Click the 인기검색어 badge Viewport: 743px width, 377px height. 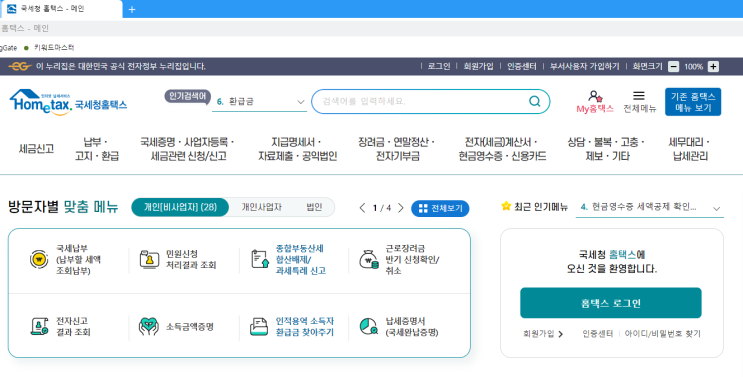(x=188, y=97)
